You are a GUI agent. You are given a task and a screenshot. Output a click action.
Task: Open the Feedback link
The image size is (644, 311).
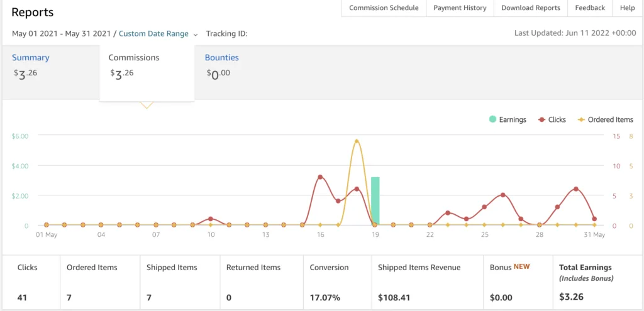coord(590,8)
